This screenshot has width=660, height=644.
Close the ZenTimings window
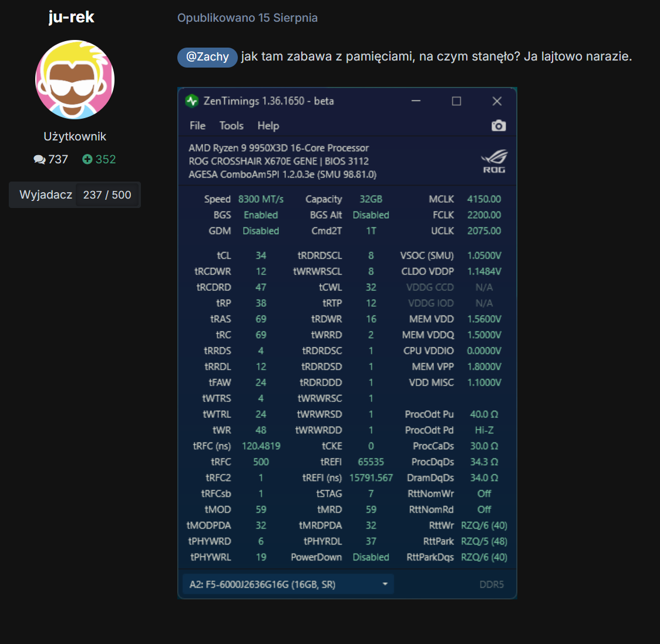(497, 101)
